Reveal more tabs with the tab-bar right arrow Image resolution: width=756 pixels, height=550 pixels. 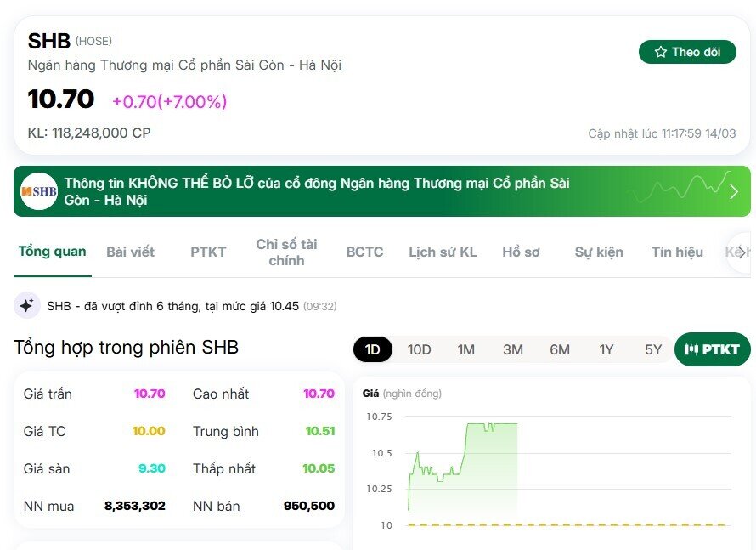740,252
